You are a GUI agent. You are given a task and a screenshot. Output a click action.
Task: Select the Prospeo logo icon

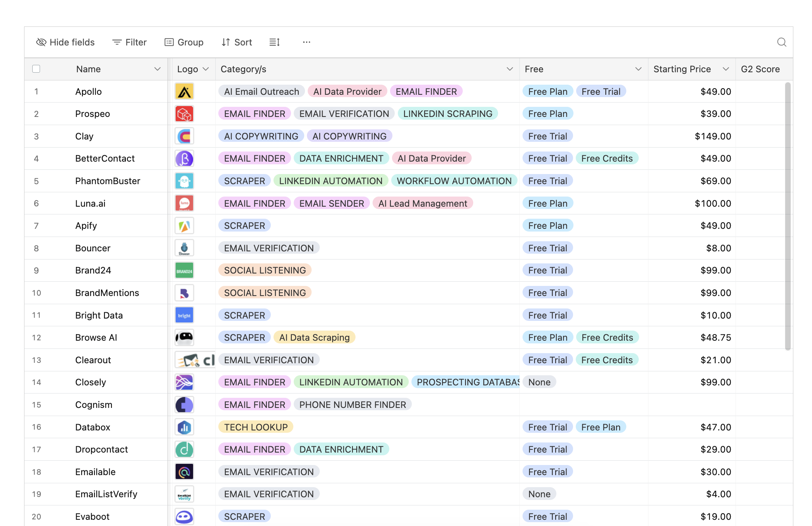click(184, 113)
